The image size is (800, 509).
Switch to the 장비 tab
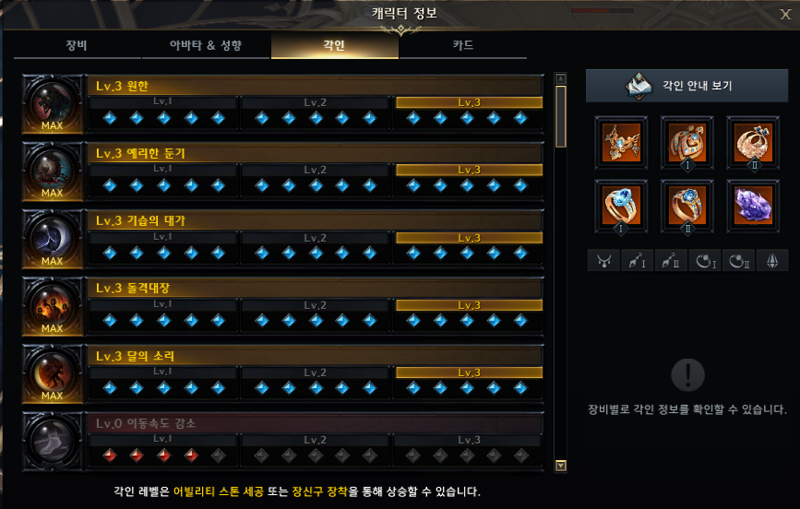tap(77, 45)
